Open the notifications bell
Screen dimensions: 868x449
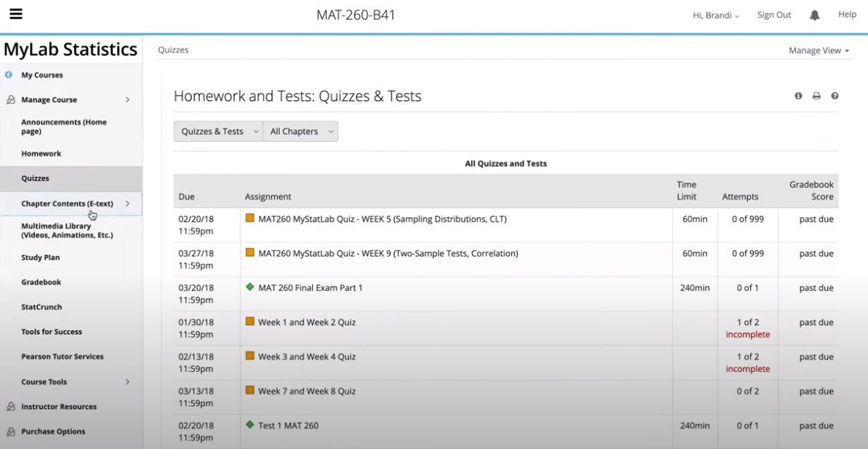814,15
